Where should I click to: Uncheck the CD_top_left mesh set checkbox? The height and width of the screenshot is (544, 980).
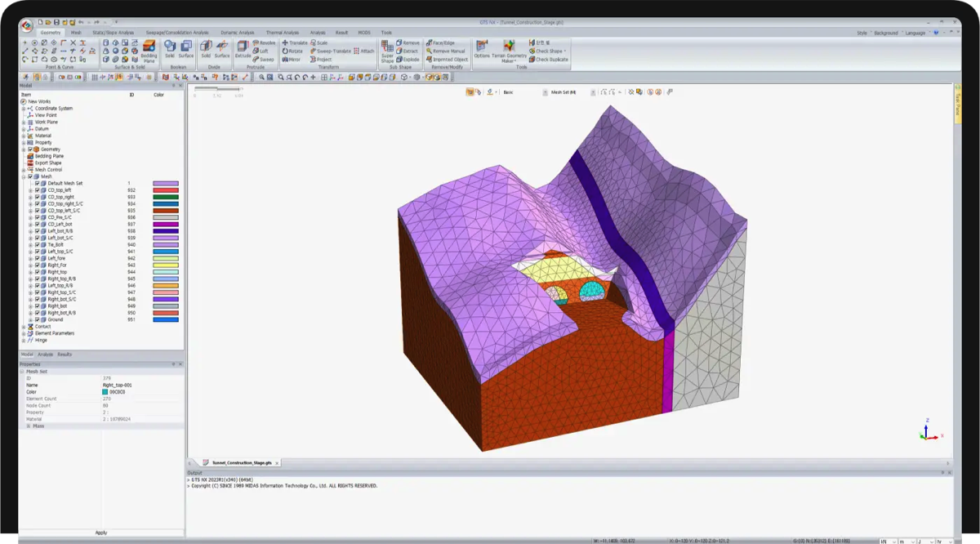(x=37, y=190)
